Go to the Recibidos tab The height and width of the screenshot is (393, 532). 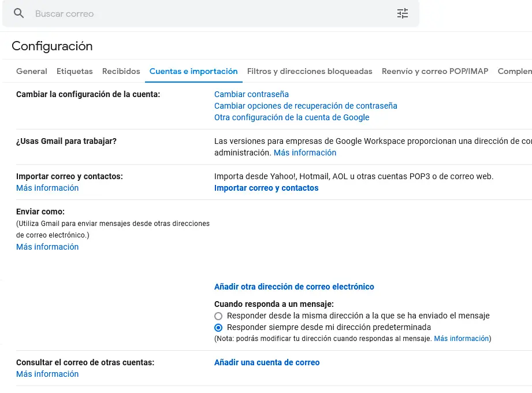click(121, 71)
